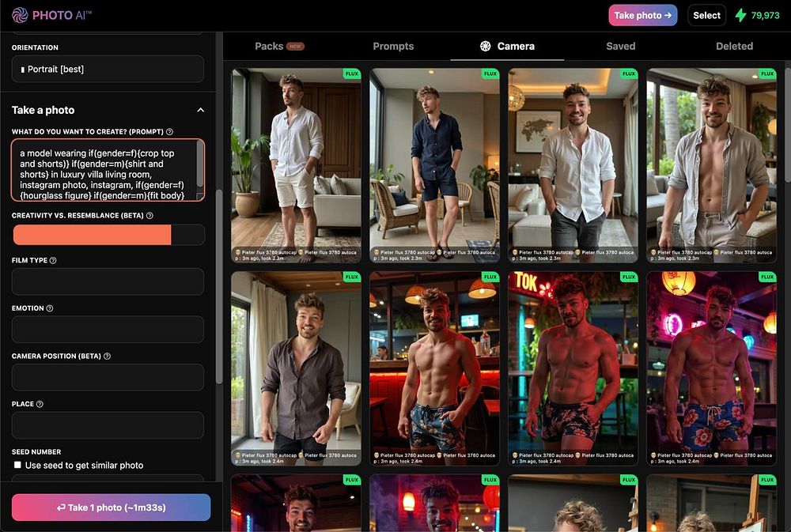Click FLUX badge on world map room photo

tap(629, 74)
